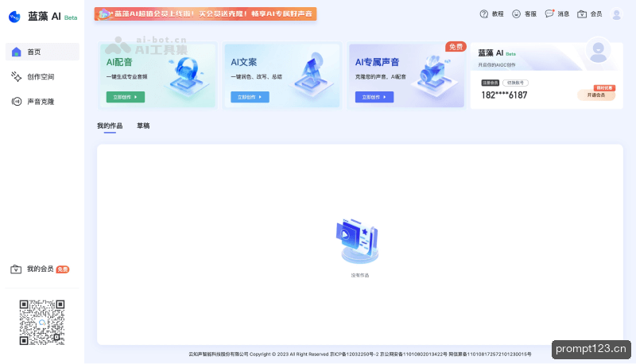Go to 首页 in the sidebar menu

(x=42, y=52)
